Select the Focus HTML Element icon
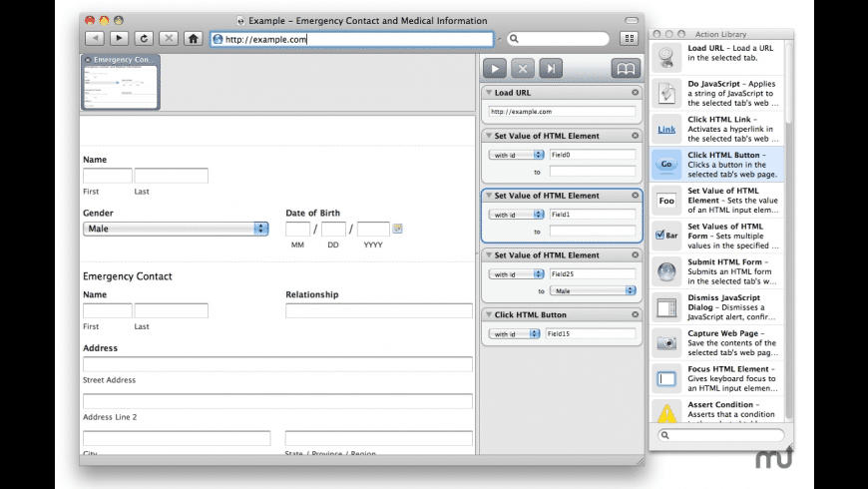 coord(666,379)
